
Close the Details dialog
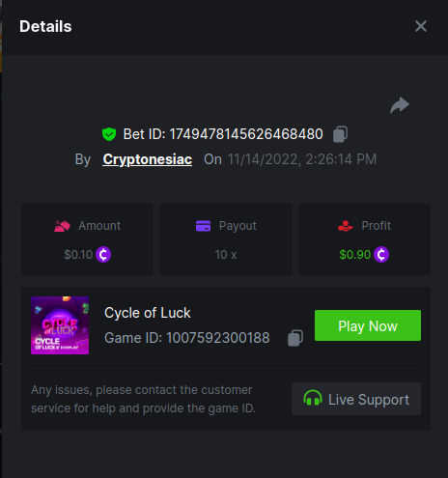pos(421,26)
